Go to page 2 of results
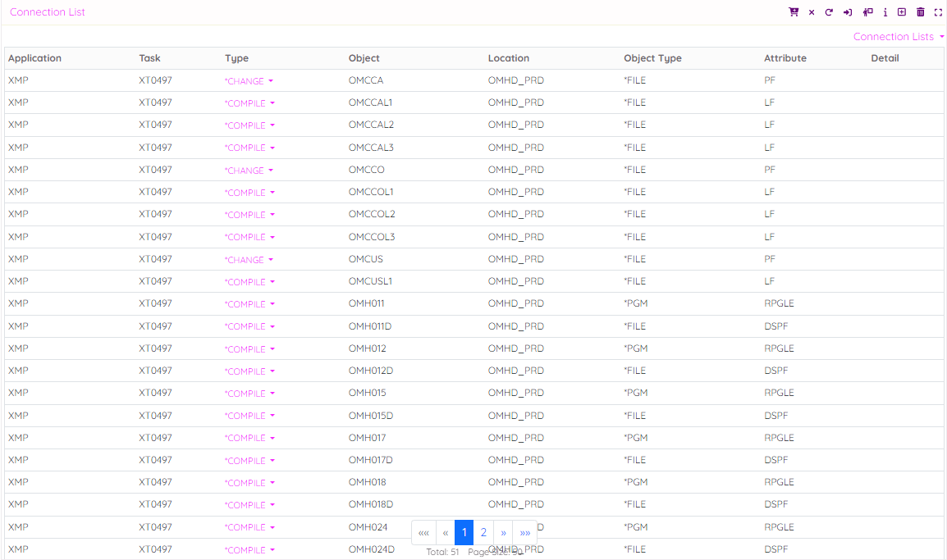947x560 pixels. click(483, 533)
